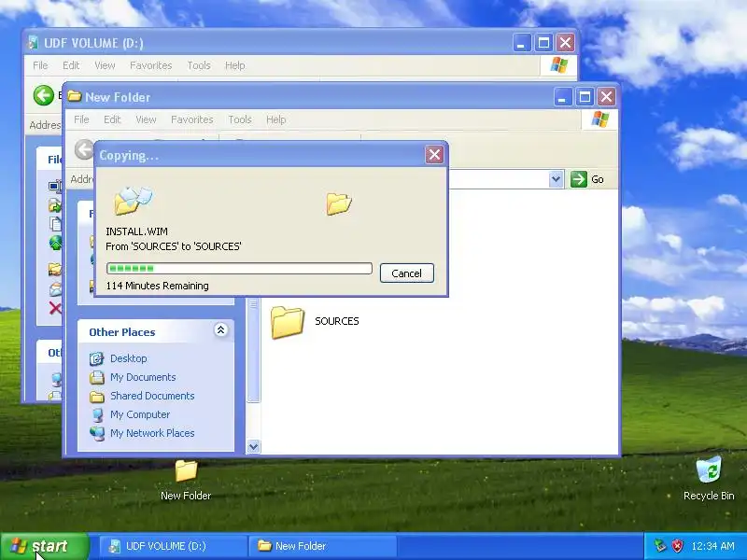The height and width of the screenshot is (560, 747).
Task: Click "From 'SOURCES' to 'SOURCES'" text
Action: pyautogui.click(x=174, y=246)
